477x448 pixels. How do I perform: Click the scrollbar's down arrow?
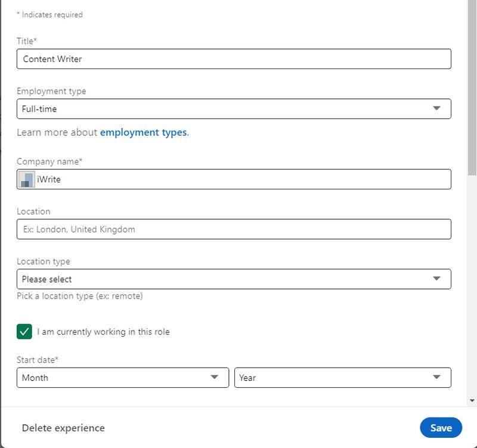tap(473, 401)
